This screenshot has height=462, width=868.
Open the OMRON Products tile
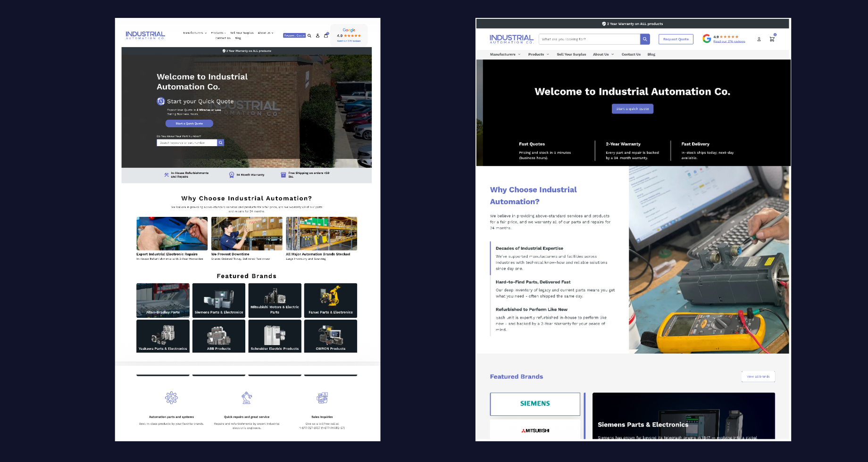click(331, 336)
